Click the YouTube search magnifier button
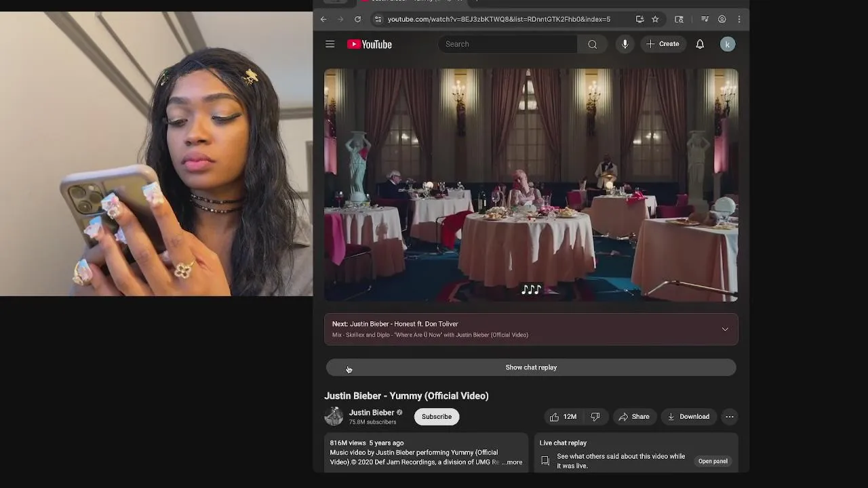This screenshot has width=868, height=488. pyautogui.click(x=593, y=44)
